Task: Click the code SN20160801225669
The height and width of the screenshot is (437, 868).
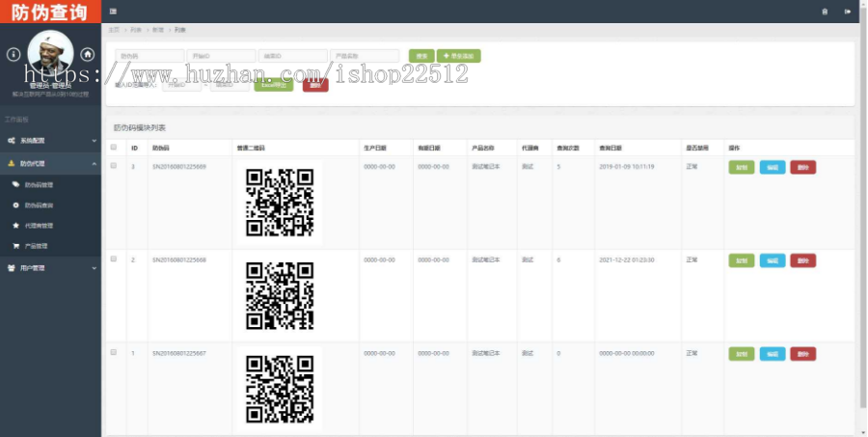Action: click(179, 167)
